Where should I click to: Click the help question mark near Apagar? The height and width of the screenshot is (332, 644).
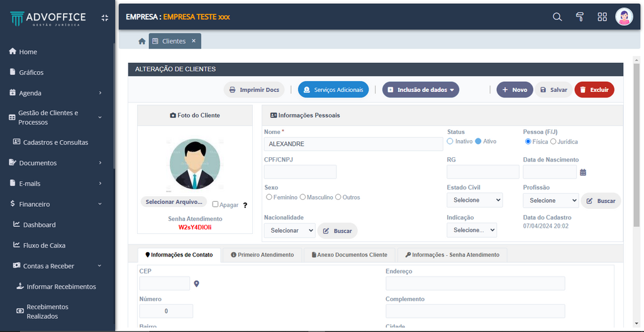[x=245, y=205]
